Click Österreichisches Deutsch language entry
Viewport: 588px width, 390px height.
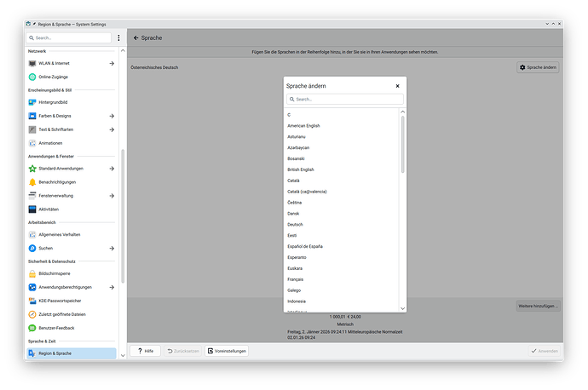(154, 68)
